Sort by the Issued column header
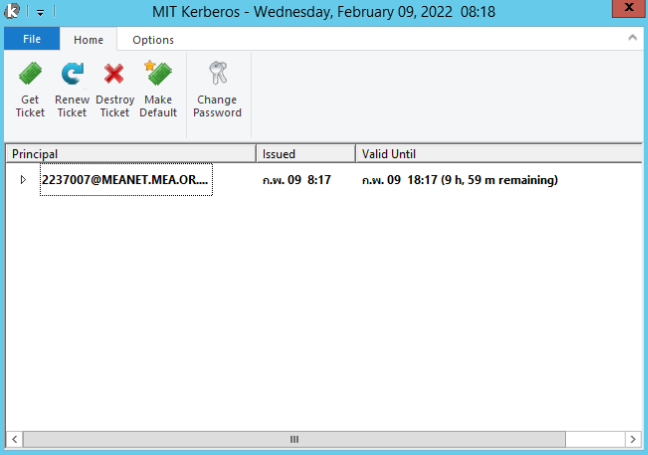 304,154
